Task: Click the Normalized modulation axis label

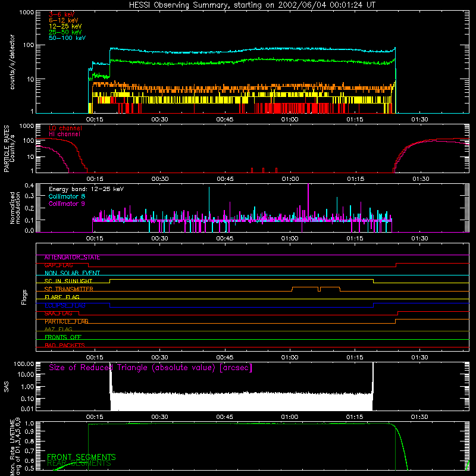Action: [15, 208]
